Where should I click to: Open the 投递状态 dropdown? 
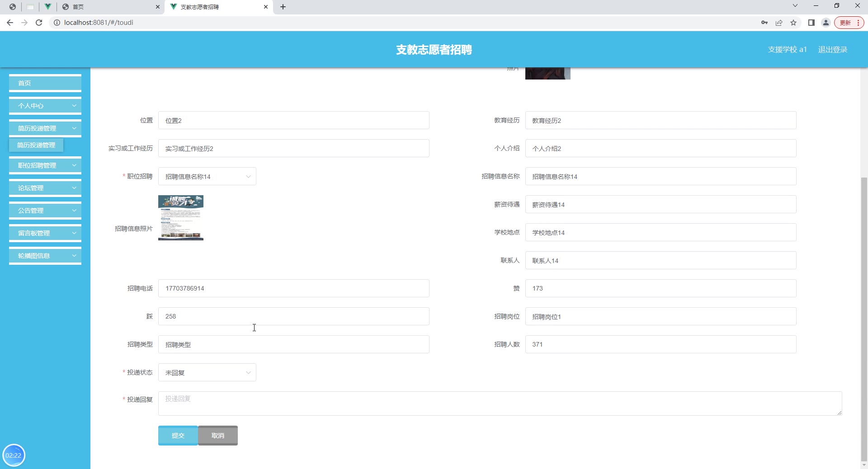pos(207,372)
